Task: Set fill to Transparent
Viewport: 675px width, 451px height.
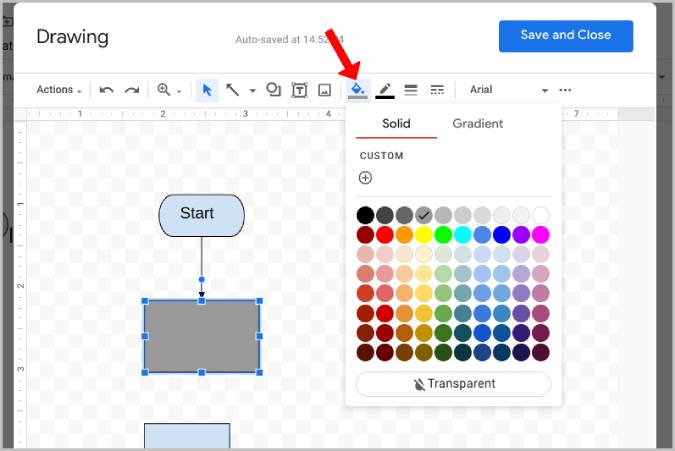Action: 453,384
